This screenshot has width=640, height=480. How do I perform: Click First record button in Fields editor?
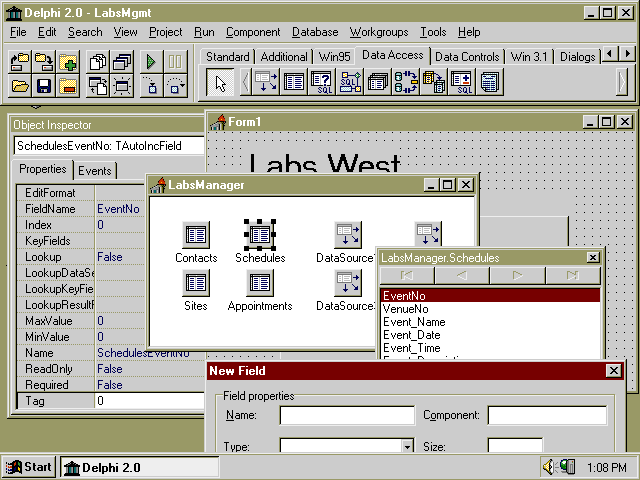407,276
